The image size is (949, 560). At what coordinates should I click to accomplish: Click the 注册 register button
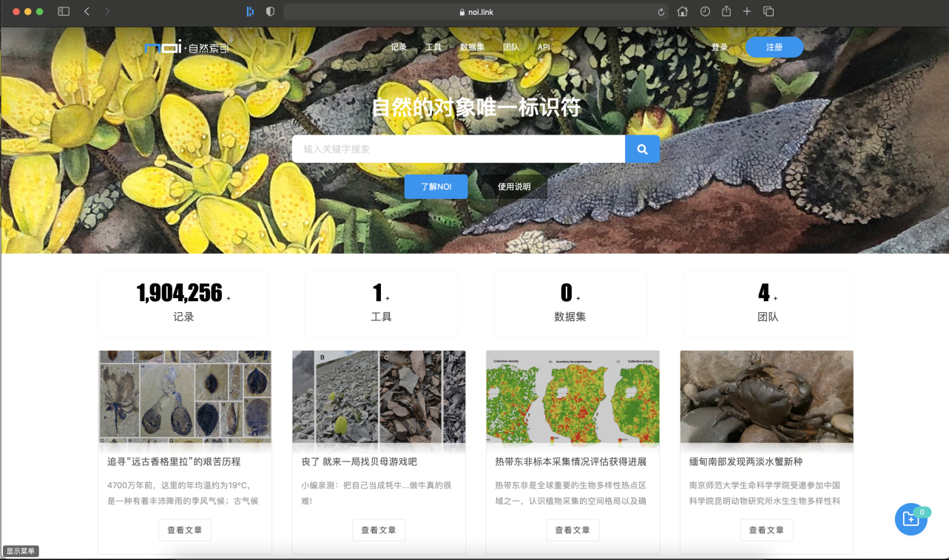tap(774, 47)
